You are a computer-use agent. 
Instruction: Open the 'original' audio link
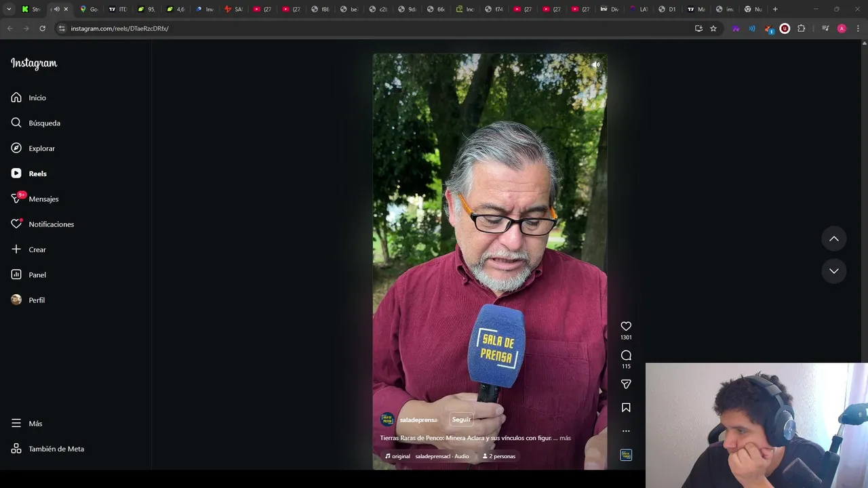(x=397, y=456)
